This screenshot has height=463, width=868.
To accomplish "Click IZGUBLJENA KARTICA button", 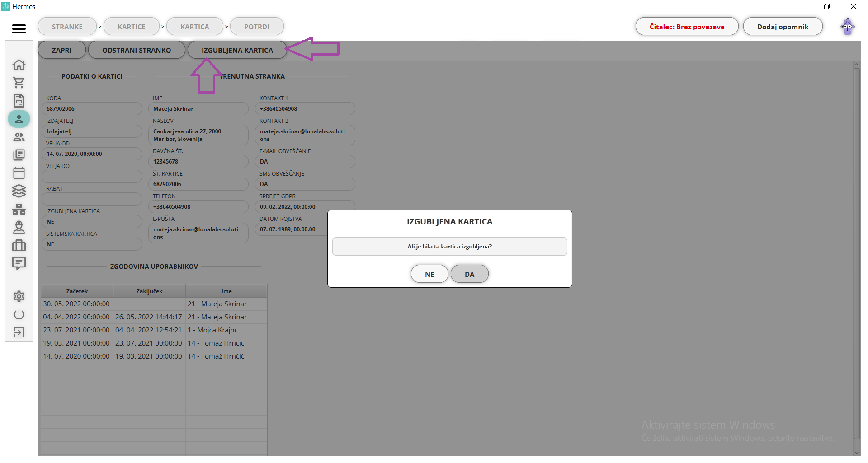I will (237, 50).
